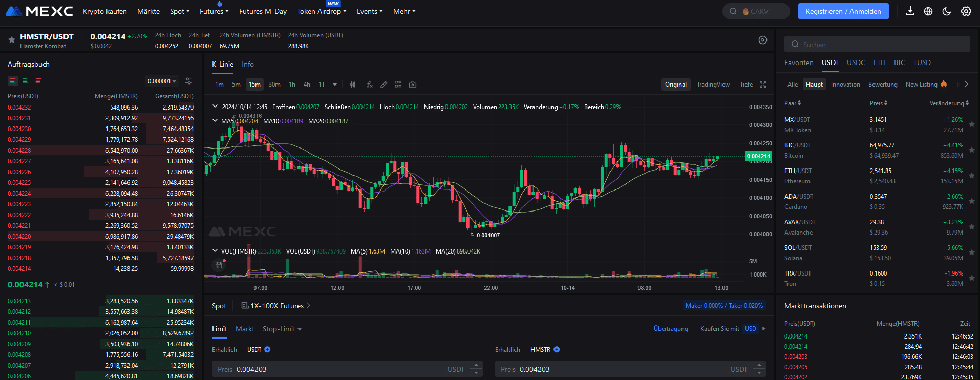
Task: Click plus icon next to USDT available
Action: pyautogui.click(x=267, y=349)
